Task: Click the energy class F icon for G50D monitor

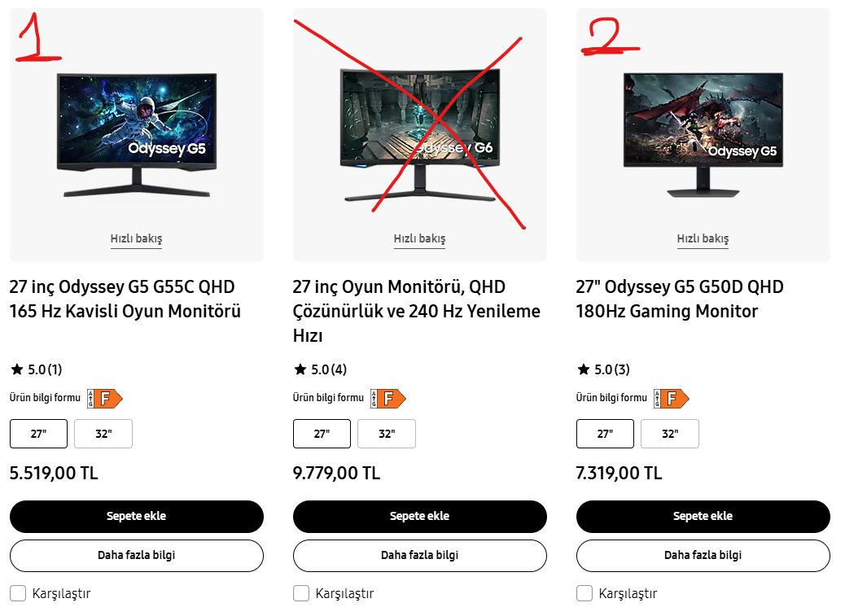Action: click(672, 399)
